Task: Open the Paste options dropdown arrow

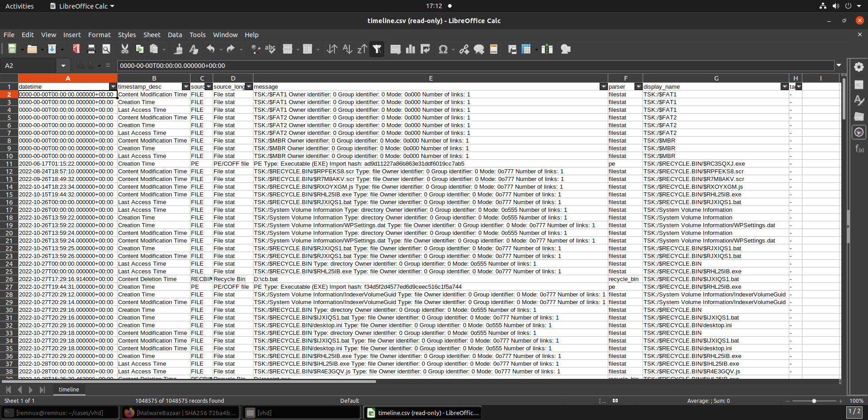Action: (164, 49)
